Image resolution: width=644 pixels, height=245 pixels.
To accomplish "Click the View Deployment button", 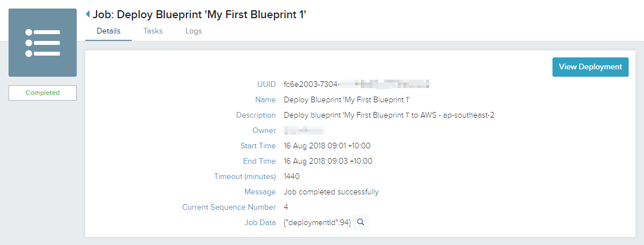I will [590, 67].
